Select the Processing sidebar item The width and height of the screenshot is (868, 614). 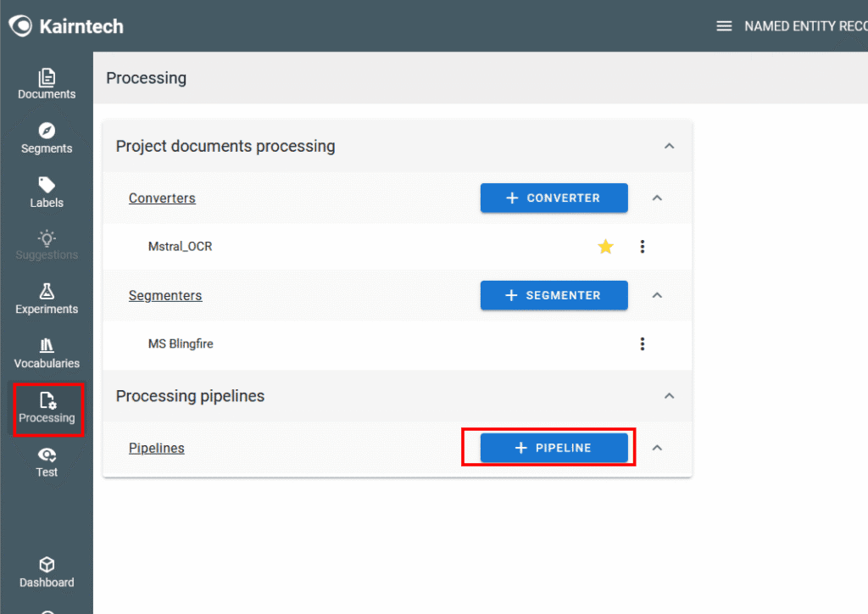pyautogui.click(x=47, y=408)
